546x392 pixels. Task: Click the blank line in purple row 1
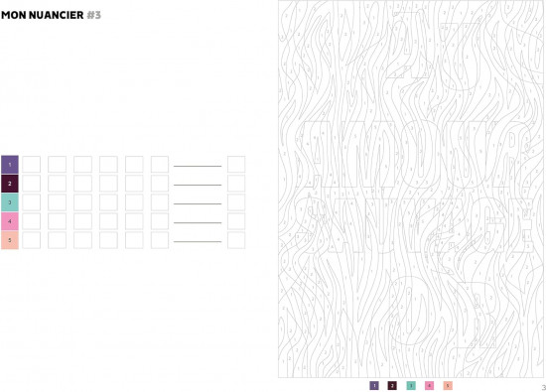[198, 166]
